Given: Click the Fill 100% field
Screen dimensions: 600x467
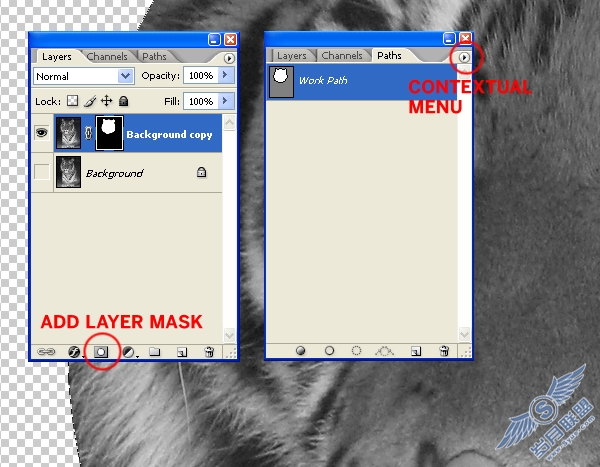Looking at the screenshot, I should coord(201,101).
